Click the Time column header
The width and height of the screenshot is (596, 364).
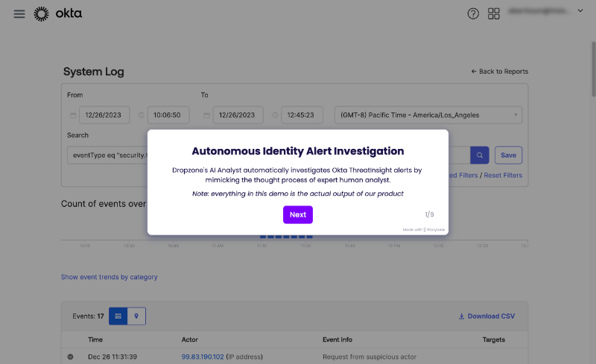95,339
